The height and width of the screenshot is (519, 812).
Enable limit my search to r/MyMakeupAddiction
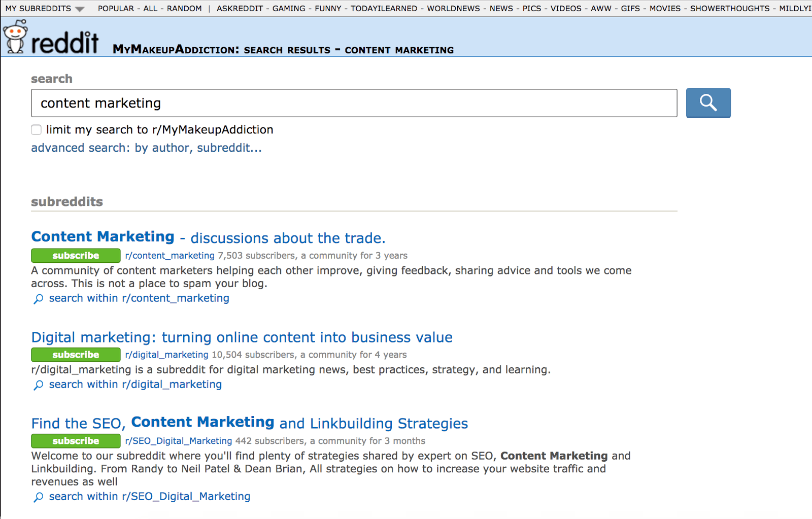pyautogui.click(x=37, y=130)
